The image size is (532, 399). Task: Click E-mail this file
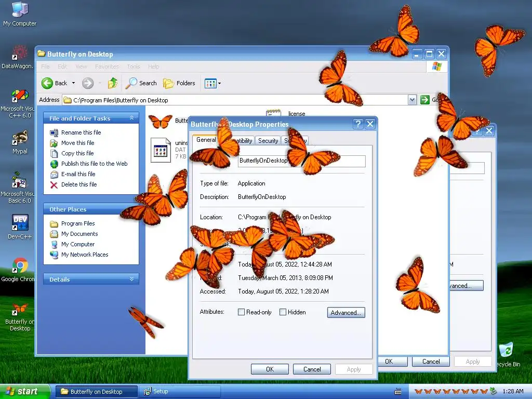(x=78, y=174)
